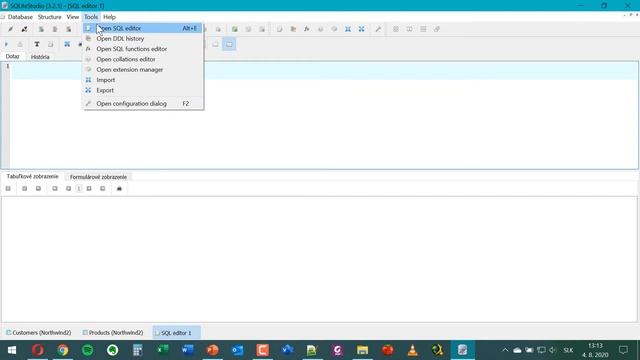Open Excel from the taskbar

(x=162, y=350)
